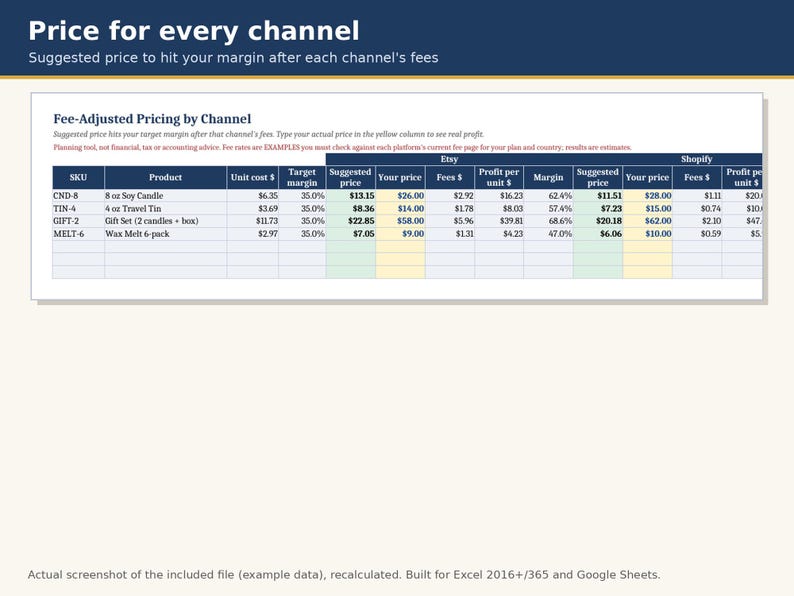This screenshot has height=596, width=794.
Task: Click the $1.31 Etsy fees cell
Action: pyautogui.click(x=450, y=234)
